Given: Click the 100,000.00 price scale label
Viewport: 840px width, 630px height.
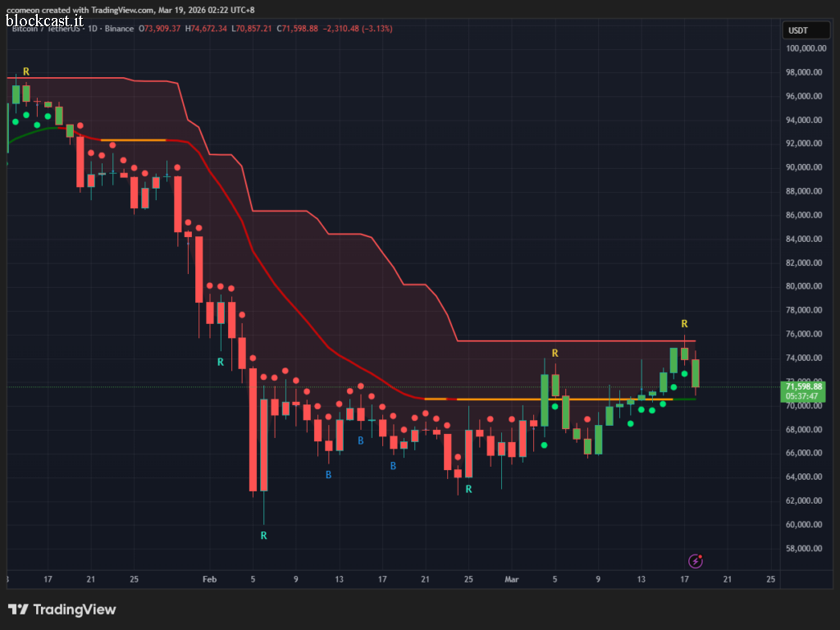Looking at the screenshot, I should 804,48.
